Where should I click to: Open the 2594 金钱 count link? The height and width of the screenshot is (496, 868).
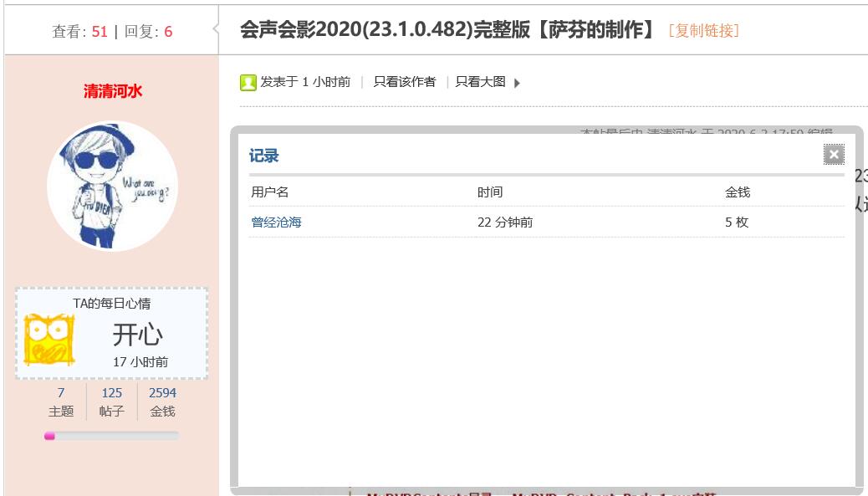click(163, 392)
